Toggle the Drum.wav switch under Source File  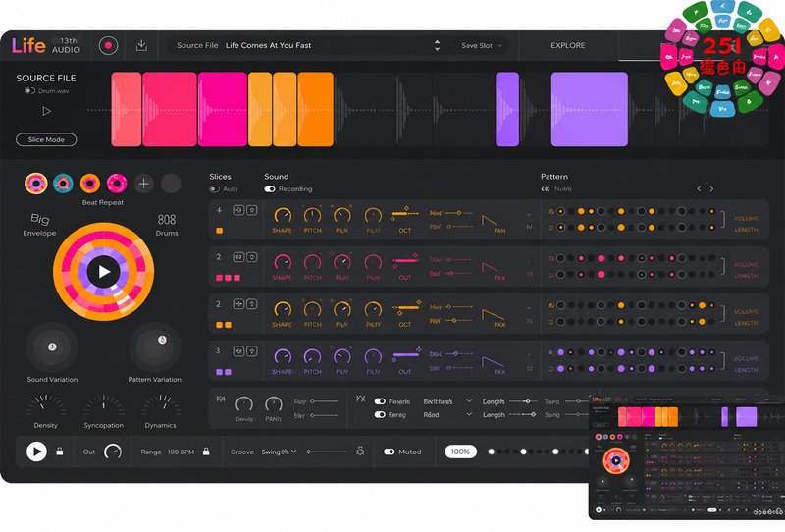(x=29, y=90)
